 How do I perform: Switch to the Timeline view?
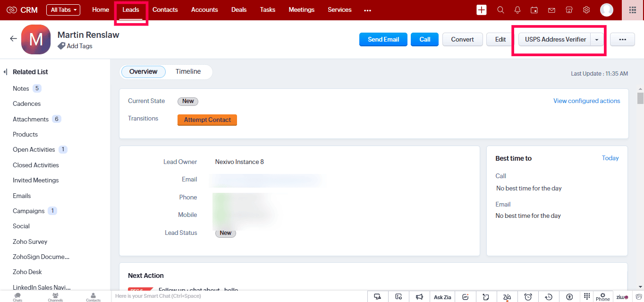[188, 72]
